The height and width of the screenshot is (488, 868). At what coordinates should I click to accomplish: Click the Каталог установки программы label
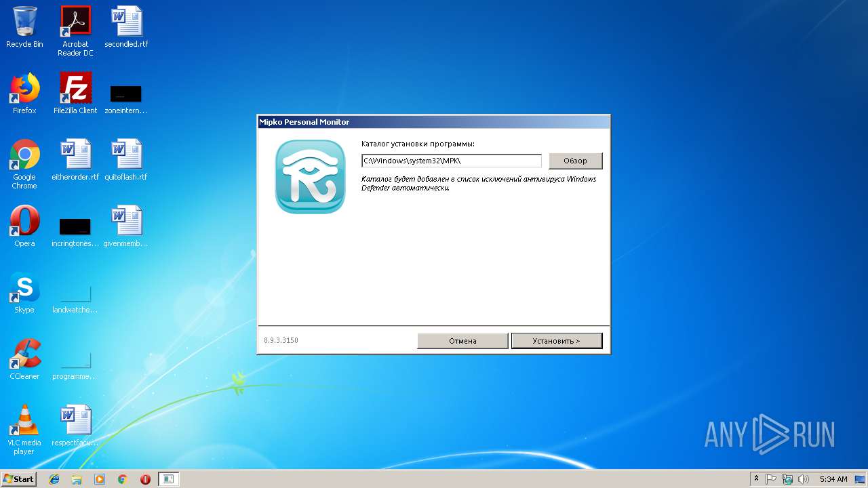click(x=418, y=144)
